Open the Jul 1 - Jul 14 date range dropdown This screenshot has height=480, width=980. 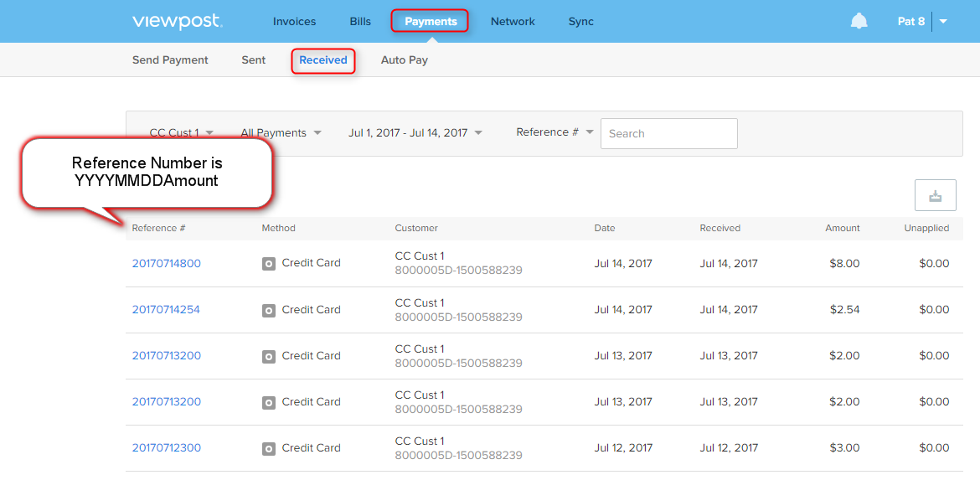[x=415, y=133]
